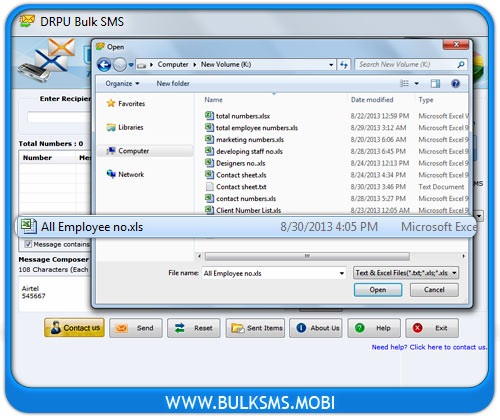This screenshot has width=500, height=420.
Task: Click scrollbar right arrow in file list
Action: pyautogui.click(x=463, y=256)
